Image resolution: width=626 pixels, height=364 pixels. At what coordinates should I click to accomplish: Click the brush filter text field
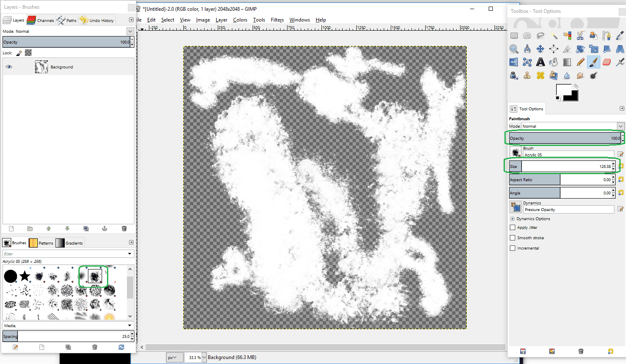[64, 254]
